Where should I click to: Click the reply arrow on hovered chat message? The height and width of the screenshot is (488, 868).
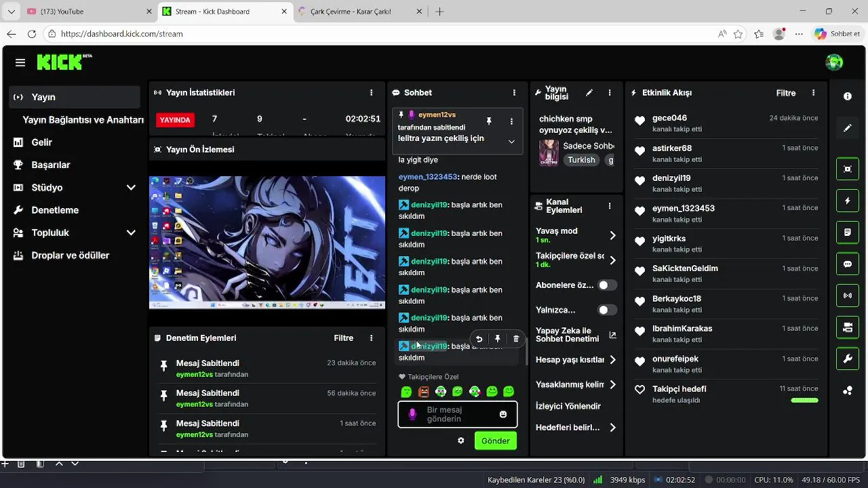click(479, 339)
